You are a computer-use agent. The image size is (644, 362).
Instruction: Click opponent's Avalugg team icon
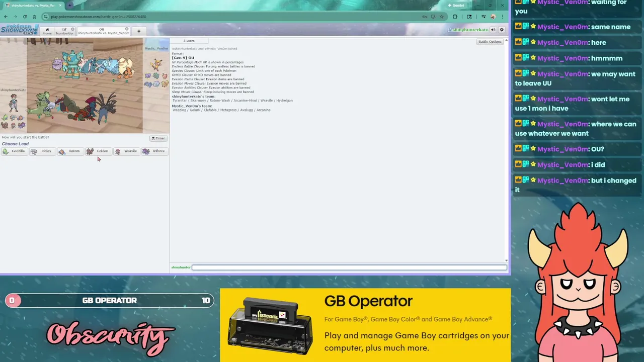[x=156, y=84]
